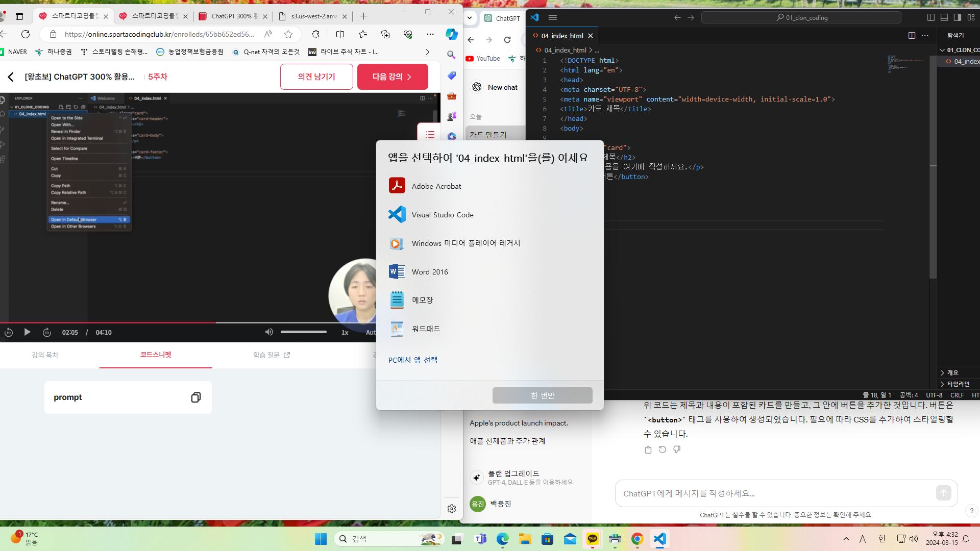This screenshot has height=551, width=980.
Task: Pick Windows 미디어 플레이어 레거시 from the app list
Action: click(489, 243)
